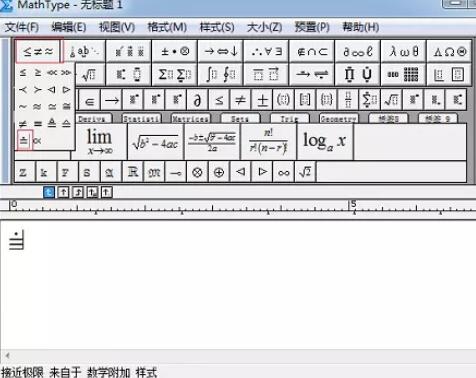
Task: Open the summation templates palette
Action: pyautogui.click(x=175, y=74)
